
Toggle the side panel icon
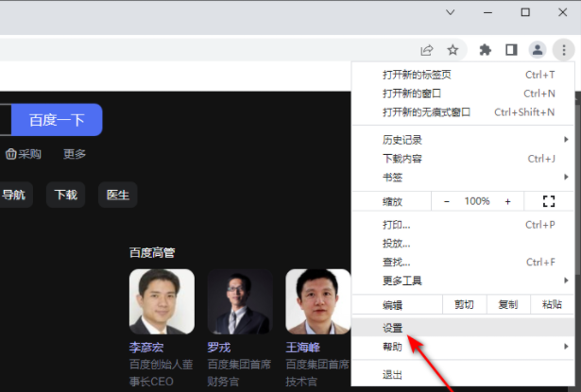tap(511, 50)
